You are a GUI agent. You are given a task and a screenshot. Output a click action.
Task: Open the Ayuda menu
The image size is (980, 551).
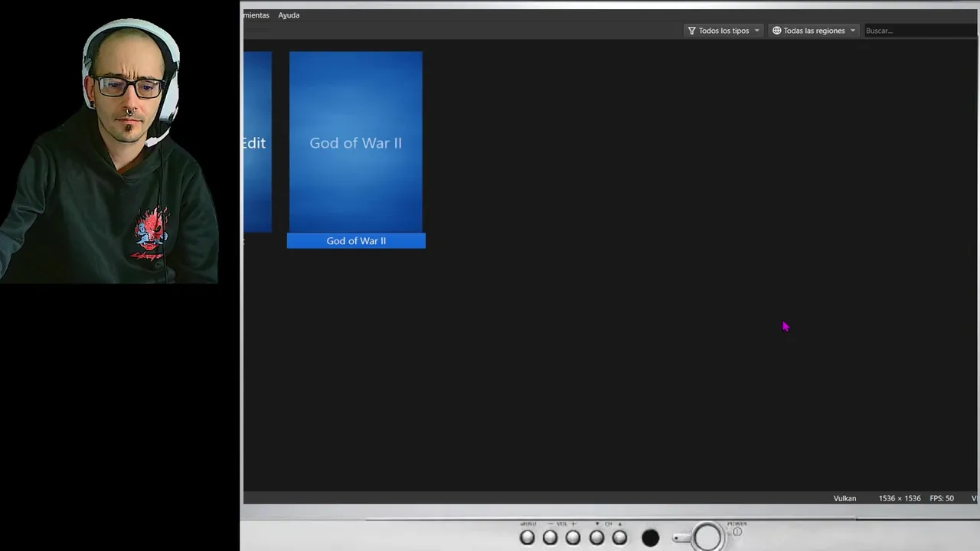click(x=289, y=15)
